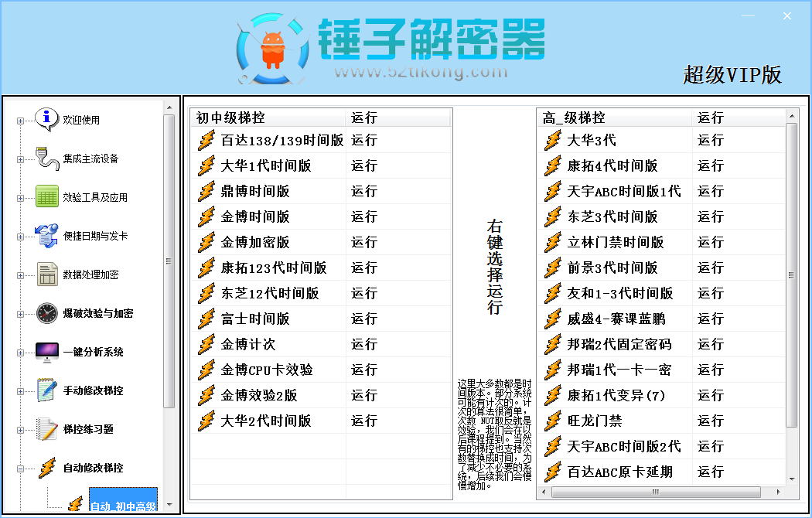Viewport: 812px width, 518px height.
Task: Click the 高_级梯控 column header
Action: click(614, 118)
